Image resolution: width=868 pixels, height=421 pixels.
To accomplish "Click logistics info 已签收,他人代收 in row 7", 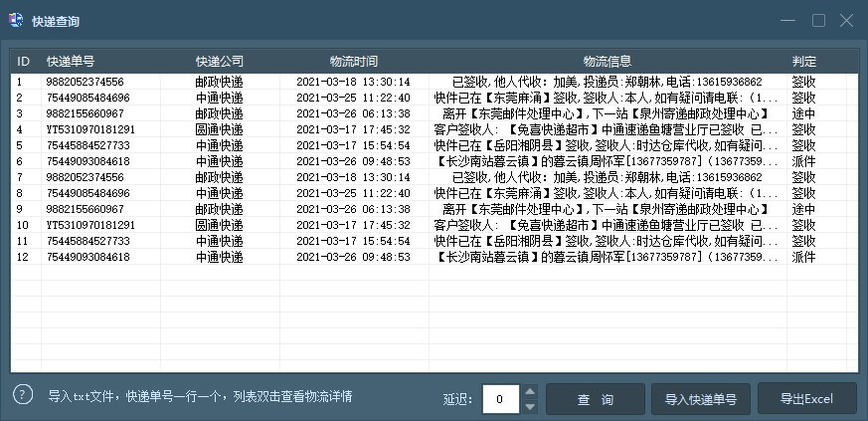I will 608,178.
